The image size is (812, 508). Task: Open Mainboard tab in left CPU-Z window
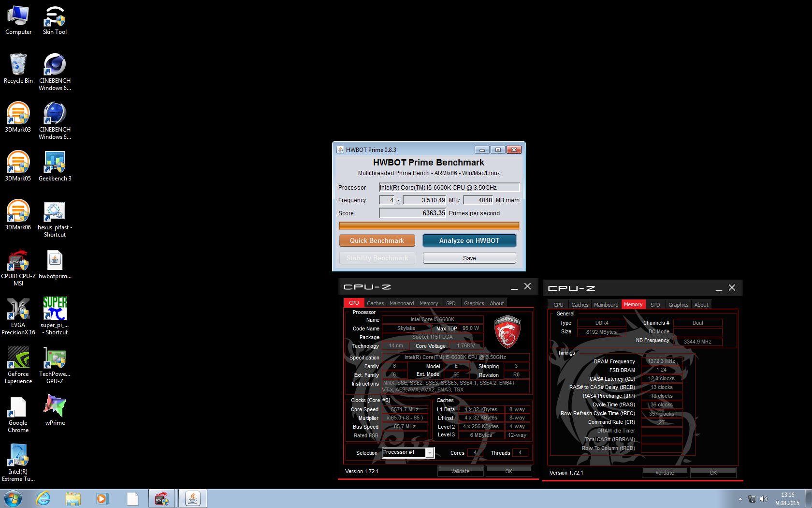point(402,303)
